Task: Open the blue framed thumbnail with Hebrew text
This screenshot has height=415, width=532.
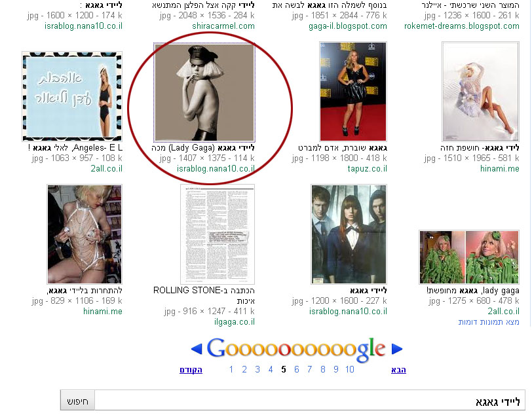Action: point(72,97)
